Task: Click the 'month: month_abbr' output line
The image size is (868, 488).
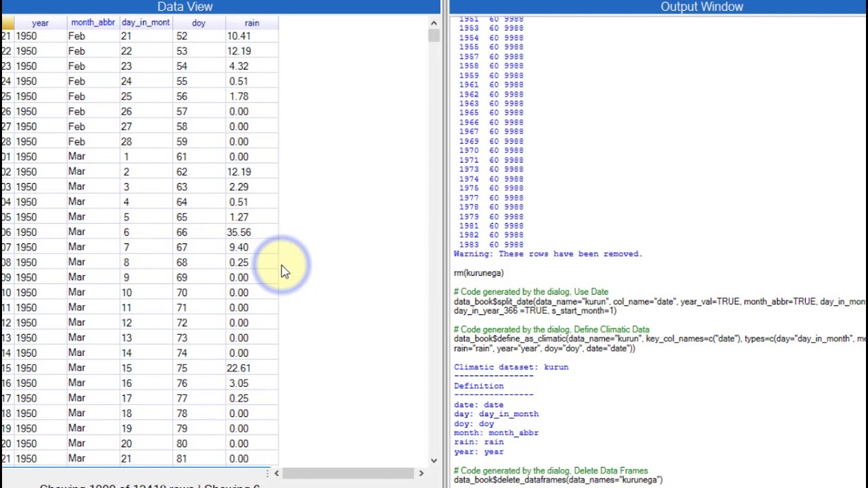Action: point(496,433)
